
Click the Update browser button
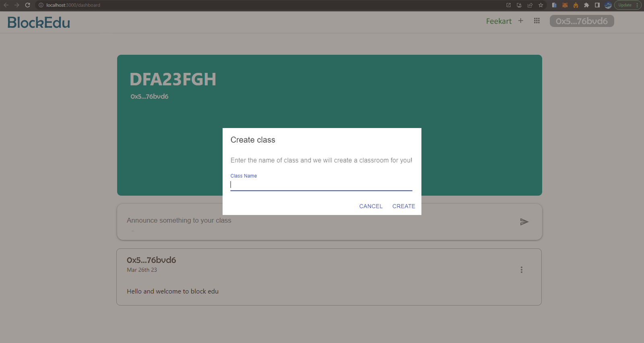pos(625,5)
